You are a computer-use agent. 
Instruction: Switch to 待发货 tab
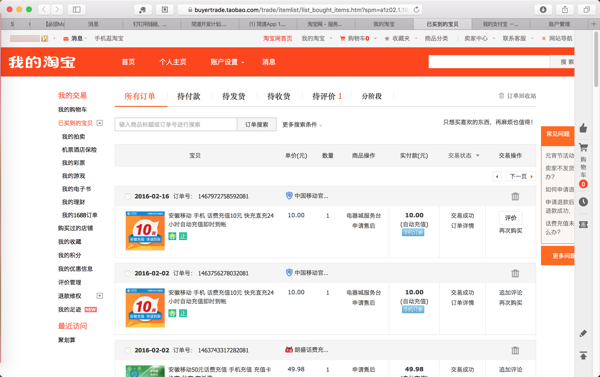[x=234, y=96]
